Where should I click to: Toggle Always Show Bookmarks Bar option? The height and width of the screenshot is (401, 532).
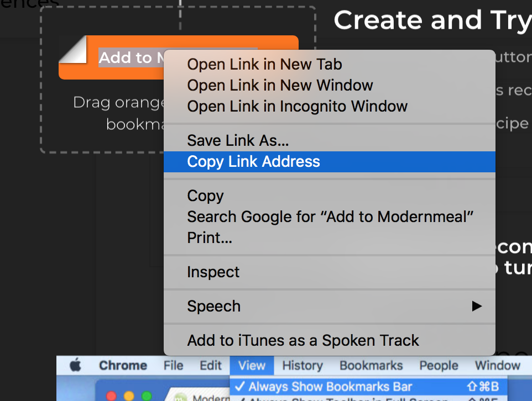368,387
